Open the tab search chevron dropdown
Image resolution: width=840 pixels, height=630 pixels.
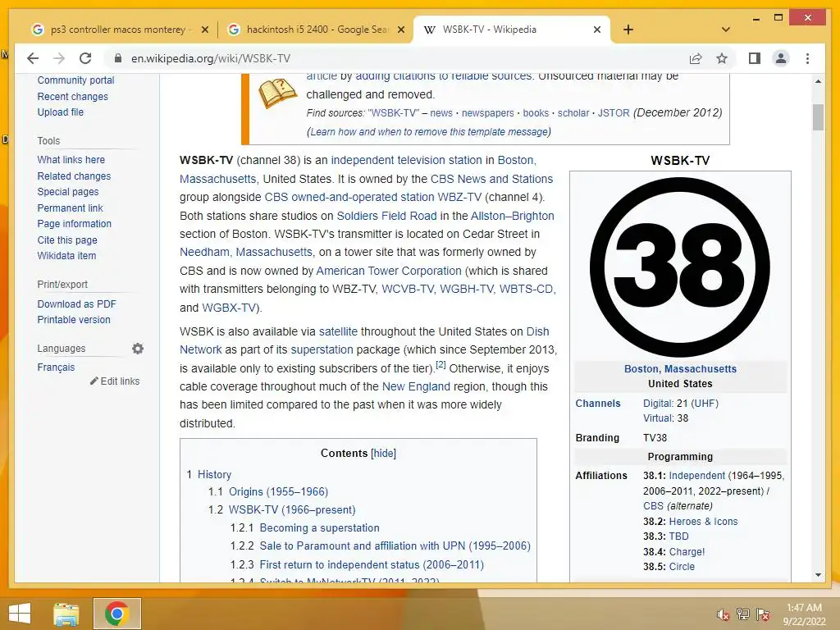pos(726,30)
